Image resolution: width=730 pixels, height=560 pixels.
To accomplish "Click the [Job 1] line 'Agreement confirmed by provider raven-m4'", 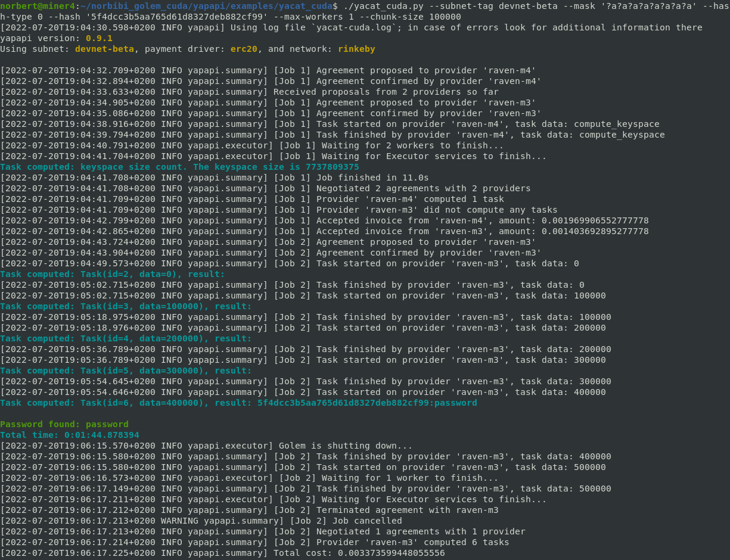I will 271,81.
